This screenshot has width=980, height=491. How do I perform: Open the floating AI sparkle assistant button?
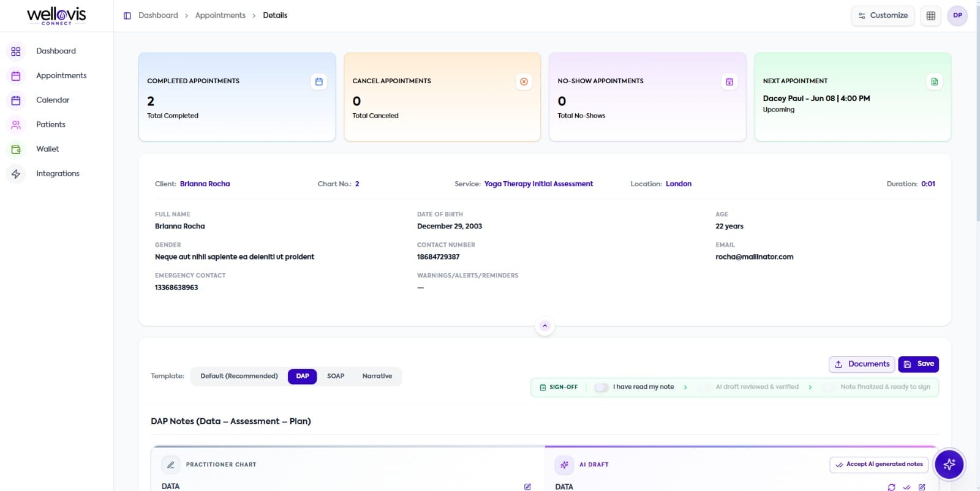[949, 465]
